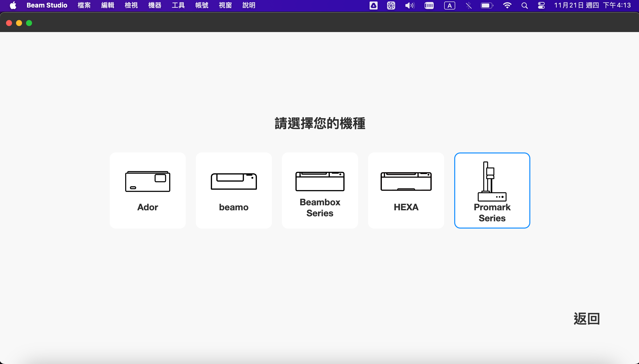Select the Ador machine card
Viewport: 639px width, 364px height.
[x=148, y=191]
